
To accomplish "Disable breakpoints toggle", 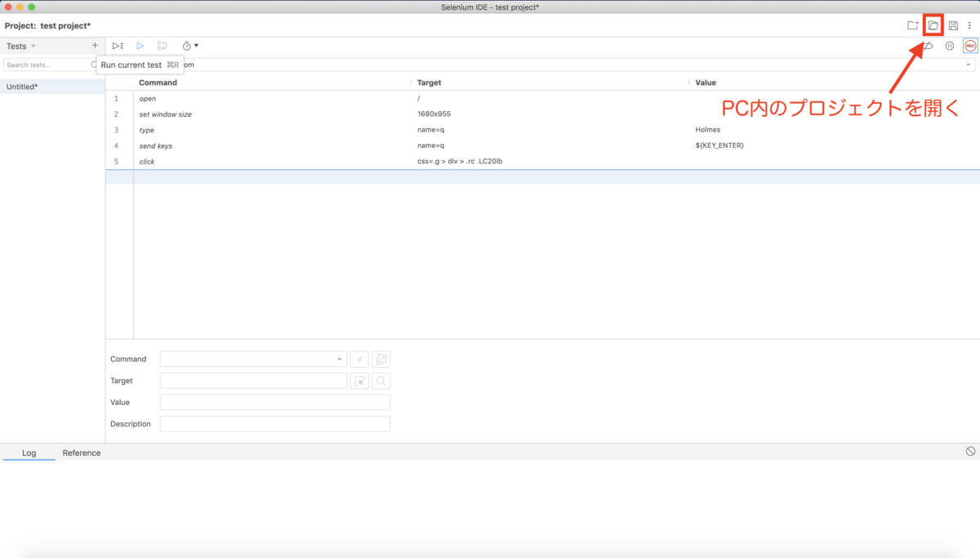I will [x=929, y=46].
